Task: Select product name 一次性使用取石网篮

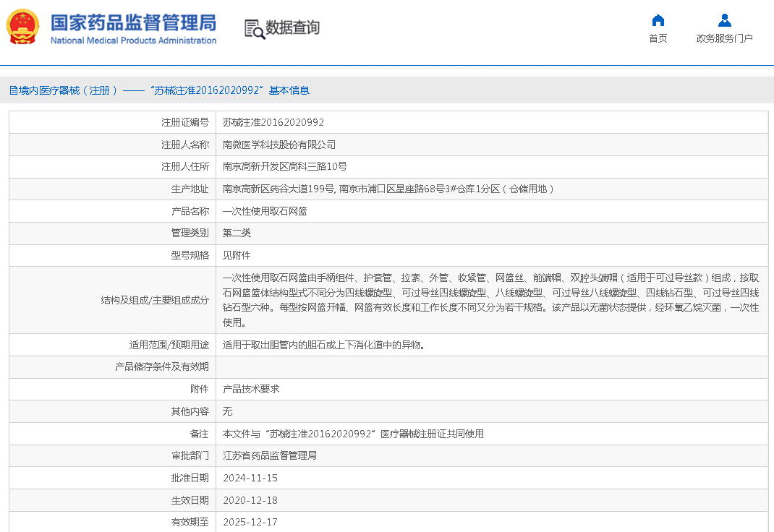Action: (x=265, y=211)
